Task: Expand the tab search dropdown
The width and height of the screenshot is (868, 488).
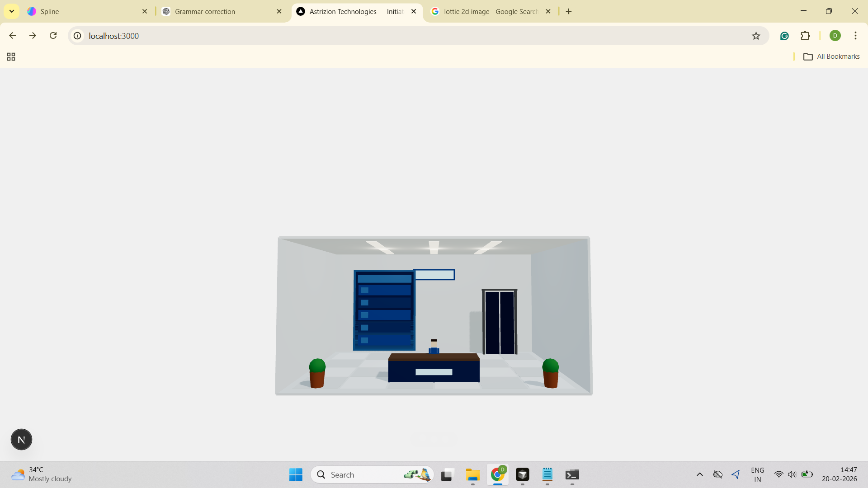Action: [x=12, y=11]
